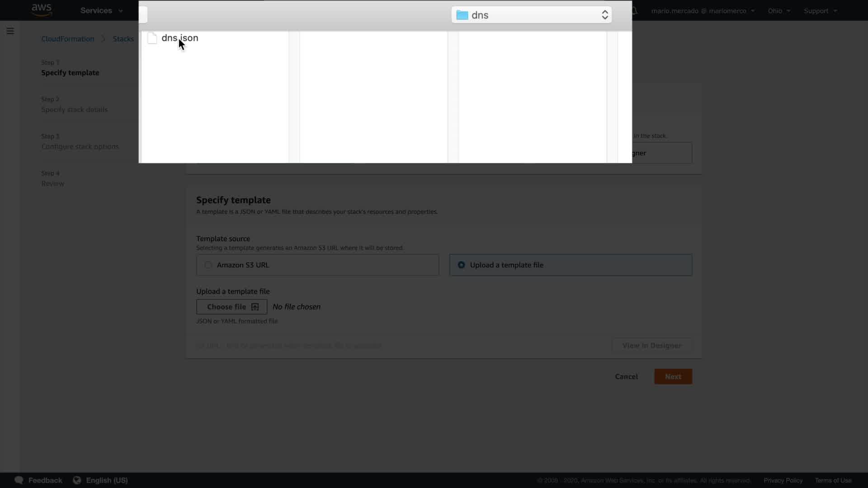The width and height of the screenshot is (868, 488).
Task: Expand the Services dropdown menu
Action: (101, 11)
